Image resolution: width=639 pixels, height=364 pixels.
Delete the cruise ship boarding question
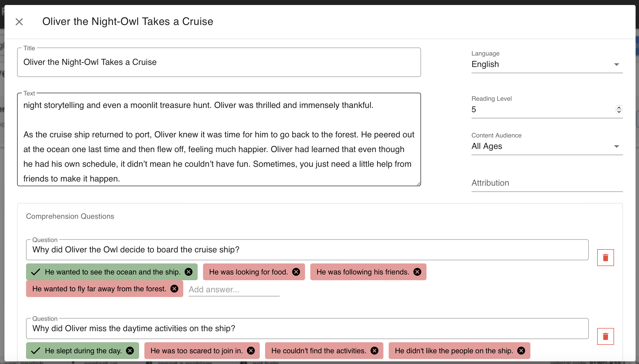[605, 258]
